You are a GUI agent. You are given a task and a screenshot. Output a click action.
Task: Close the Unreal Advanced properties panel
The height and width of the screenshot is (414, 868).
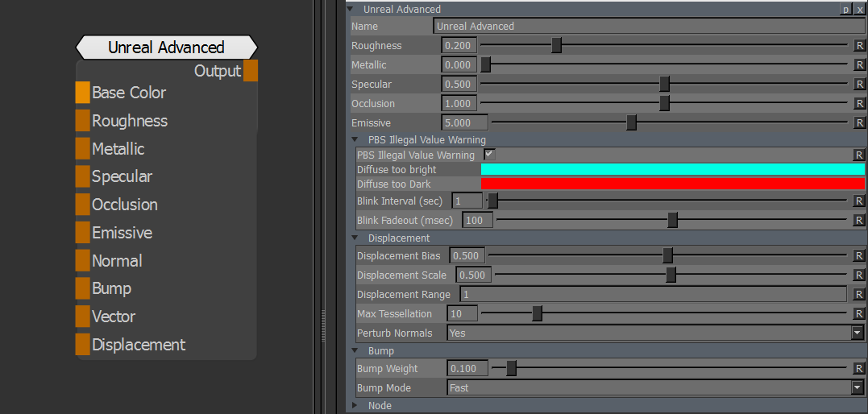click(859, 10)
